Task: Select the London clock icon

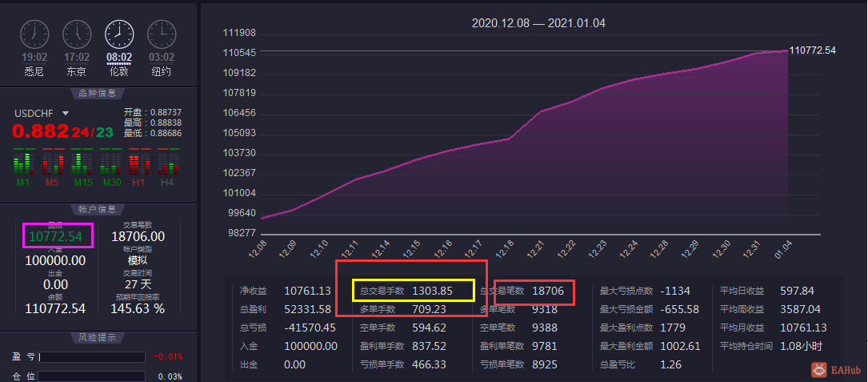Action: point(119,34)
